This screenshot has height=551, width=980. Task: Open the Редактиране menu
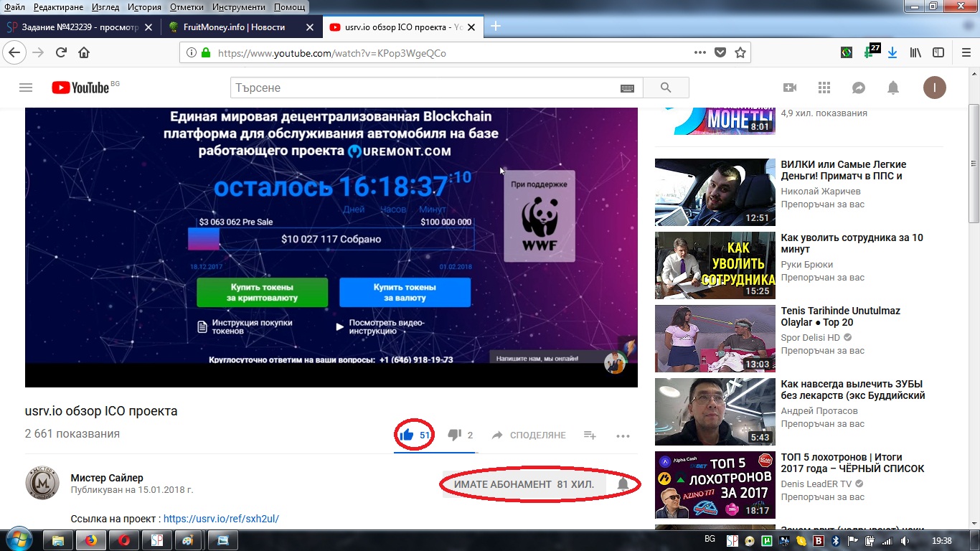click(x=59, y=6)
